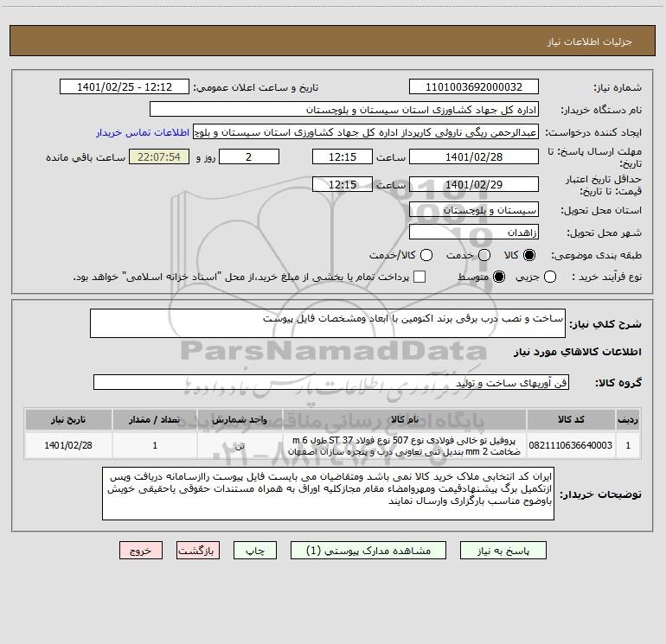The height and width of the screenshot is (644, 666).
Task: Open مشاهده مدارک پیوستی (1) button
Action: [368, 550]
